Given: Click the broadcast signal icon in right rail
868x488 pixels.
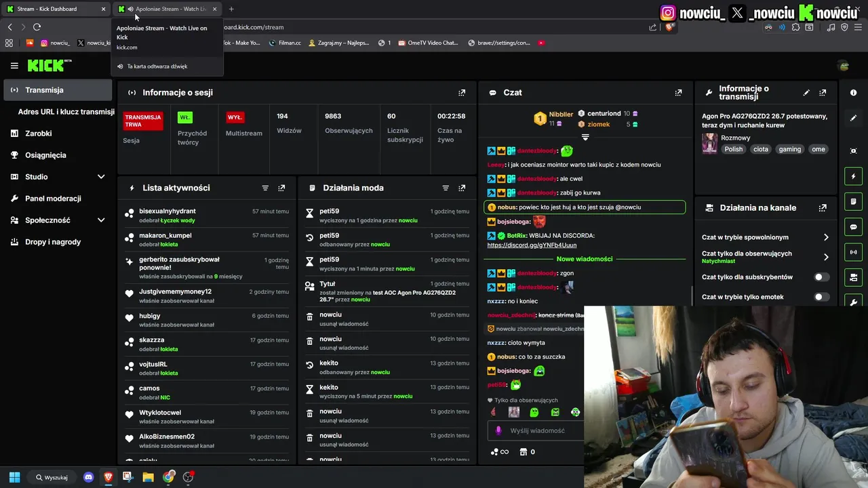Looking at the screenshot, I should [x=853, y=252].
